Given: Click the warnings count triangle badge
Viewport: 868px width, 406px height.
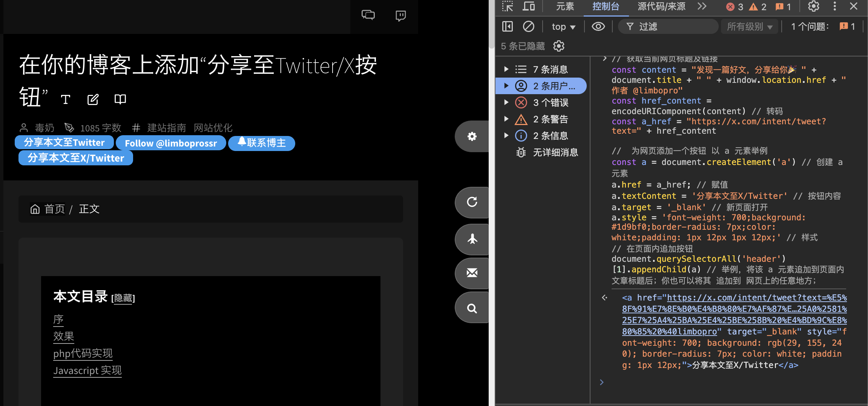Looking at the screenshot, I should (x=758, y=7).
